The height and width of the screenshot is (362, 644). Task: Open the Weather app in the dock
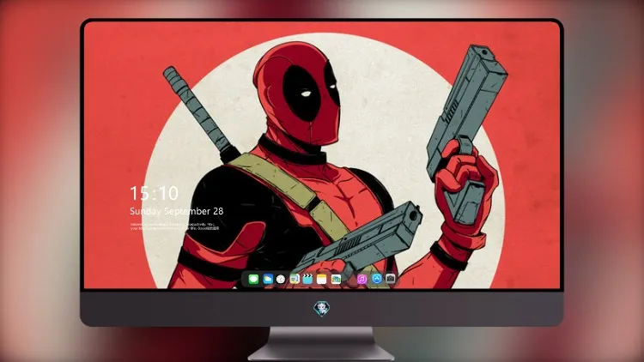click(x=268, y=280)
